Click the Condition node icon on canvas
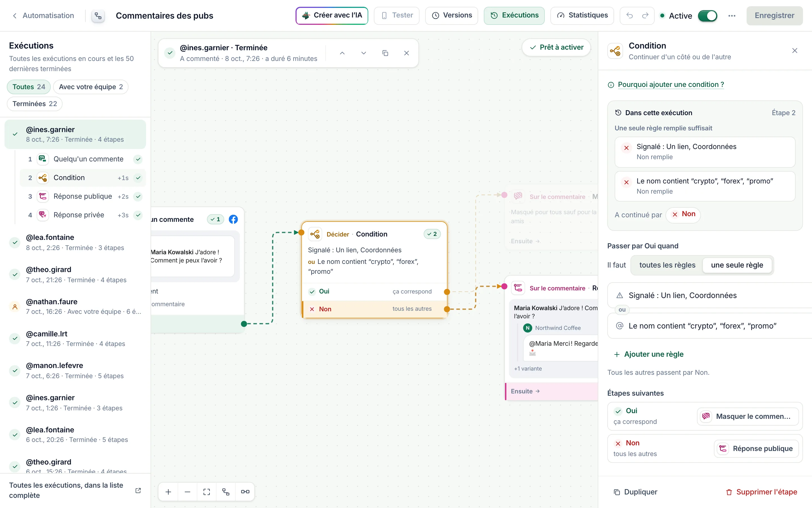Image resolution: width=812 pixels, height=508 pixels. [x=315, y=234]
